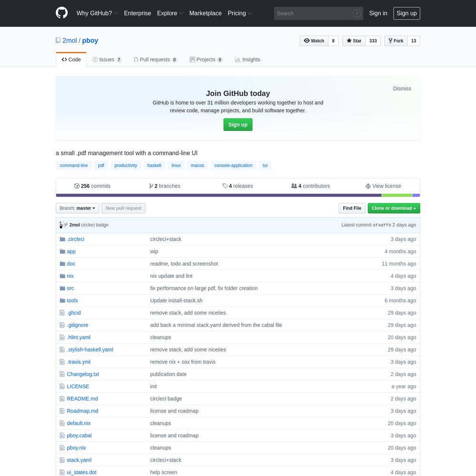Click the folder icon next to .circleci
The width and height of the screenshot is (476, 476).
(62, 239)
